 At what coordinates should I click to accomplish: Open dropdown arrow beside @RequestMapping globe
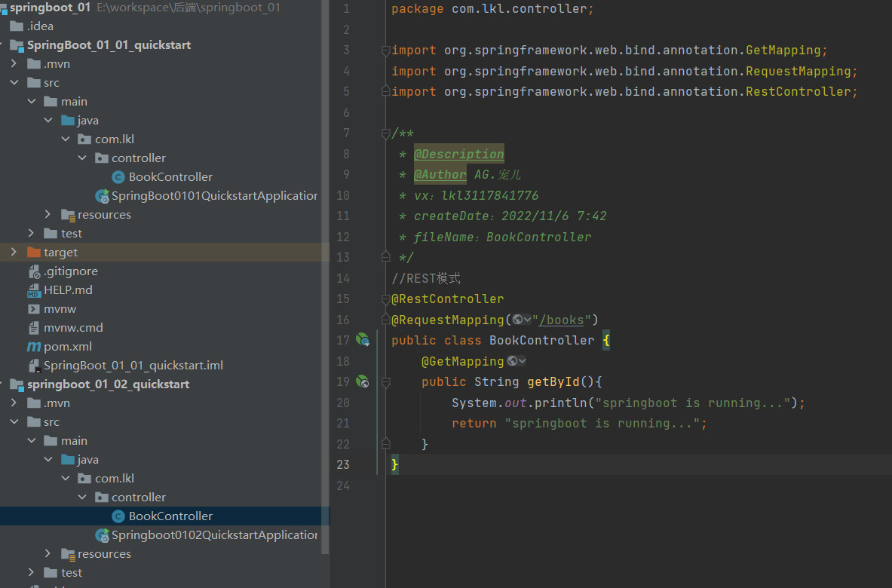[x=527, y=320]
